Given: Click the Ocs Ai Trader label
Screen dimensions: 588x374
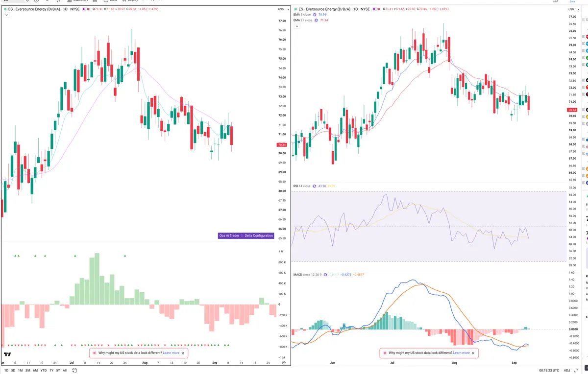Looking at the screenshot, I should 229,235.
